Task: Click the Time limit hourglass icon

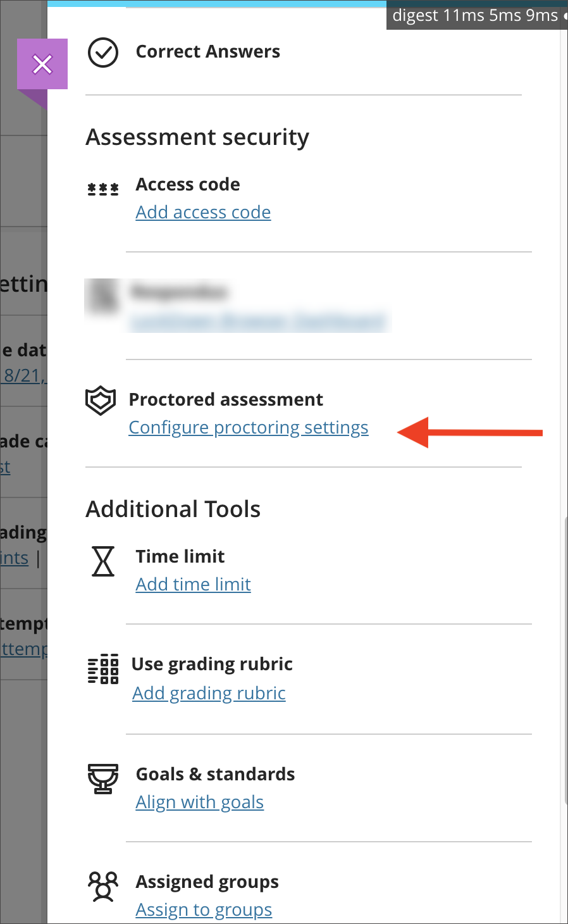Action: 103,561
